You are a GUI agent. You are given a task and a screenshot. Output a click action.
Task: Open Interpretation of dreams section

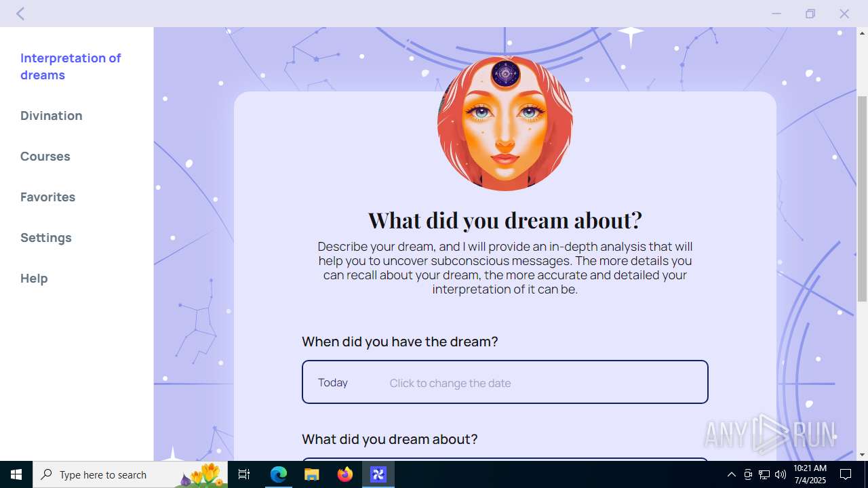71,66
